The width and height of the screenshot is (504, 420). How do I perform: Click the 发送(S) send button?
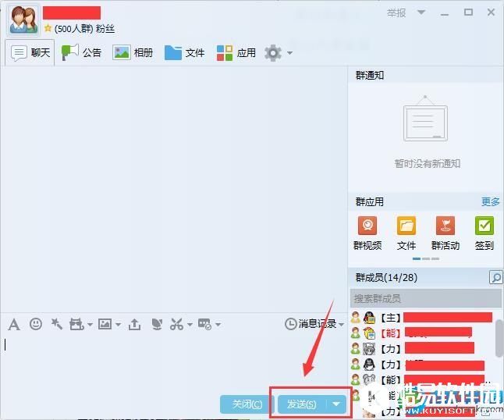(x=302, y=404)
